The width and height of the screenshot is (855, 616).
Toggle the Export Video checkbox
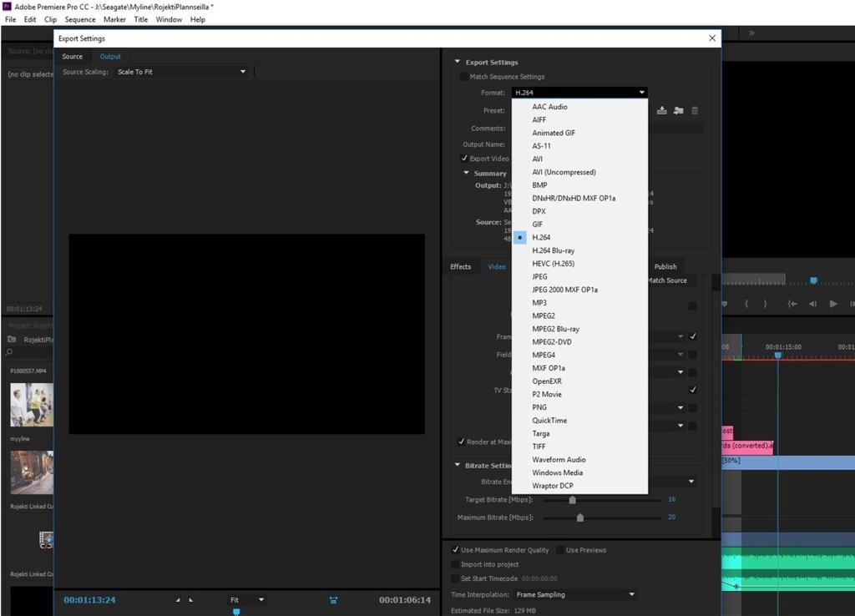click(464, 158)
